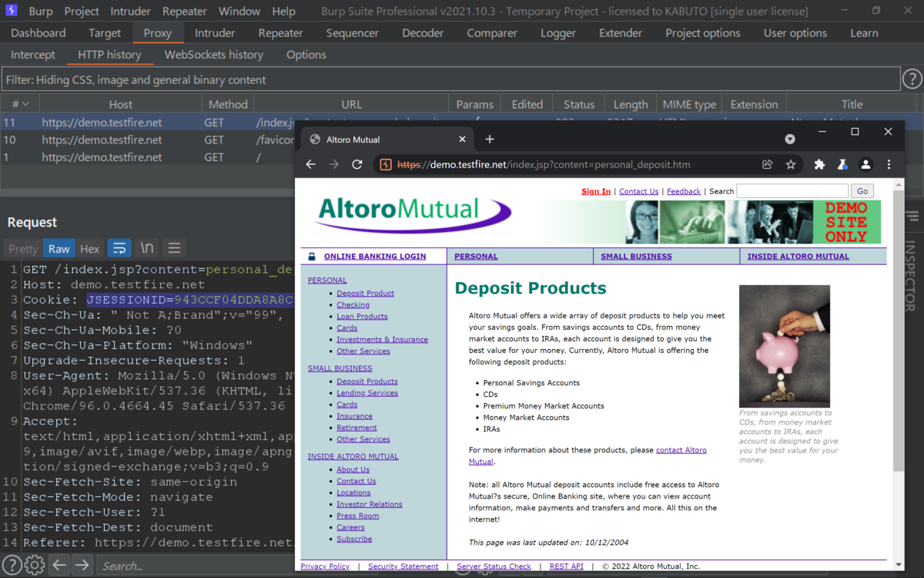Click the Altoro Mutual logo
This screenshot has height=578, width=924.
413,215
